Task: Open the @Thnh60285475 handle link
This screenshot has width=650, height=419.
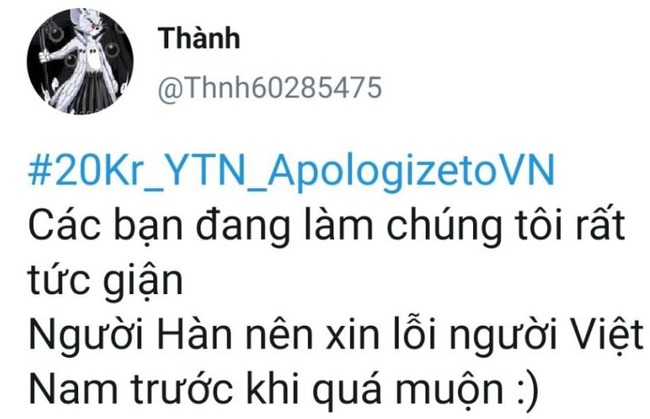Action: coord(269,88)
